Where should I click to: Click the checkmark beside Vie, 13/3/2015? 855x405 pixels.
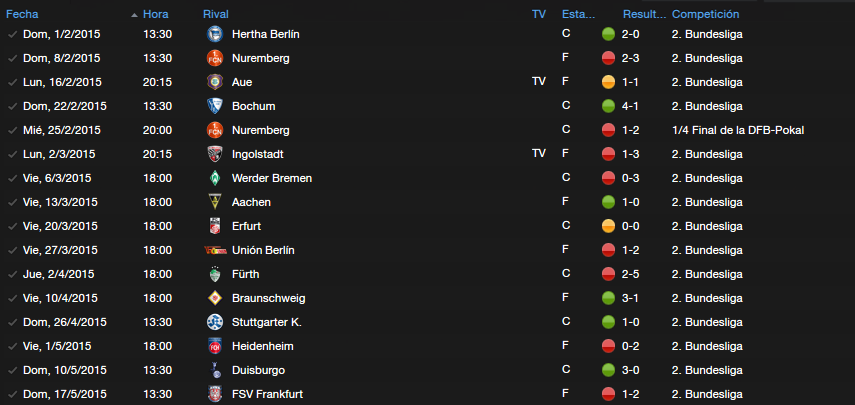click(x=12, y=202)
